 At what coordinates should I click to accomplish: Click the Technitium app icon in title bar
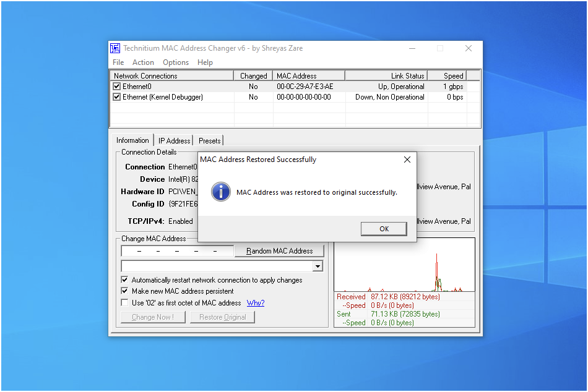115,48
